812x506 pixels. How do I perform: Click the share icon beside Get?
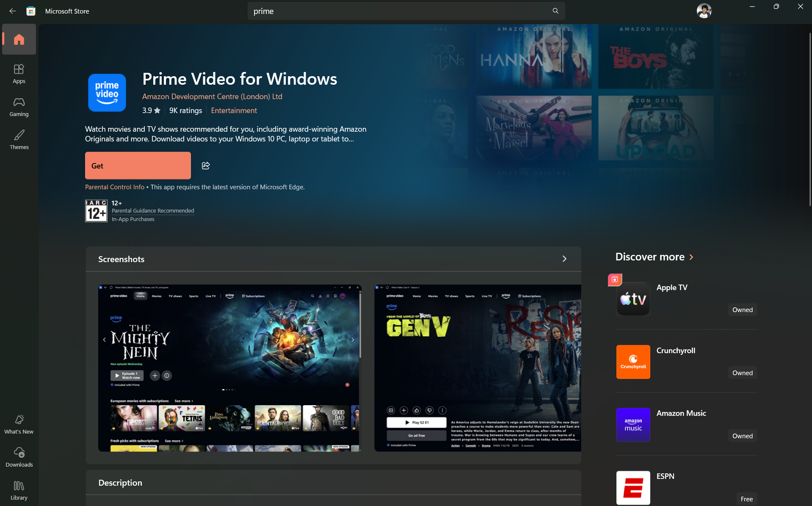206,166
